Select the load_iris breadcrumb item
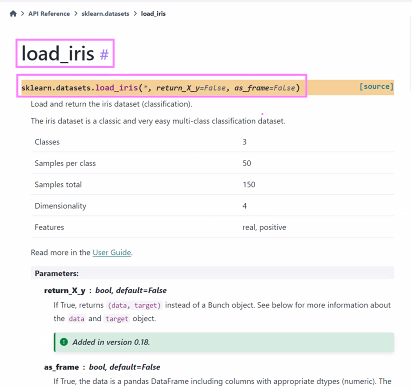The image size is (412, 389). pos(153,14)
